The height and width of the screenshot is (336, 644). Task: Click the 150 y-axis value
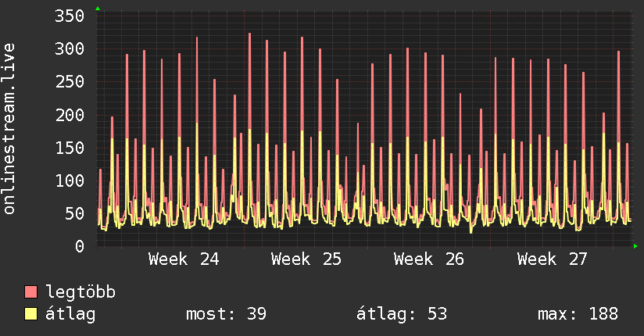coord(70,148)
